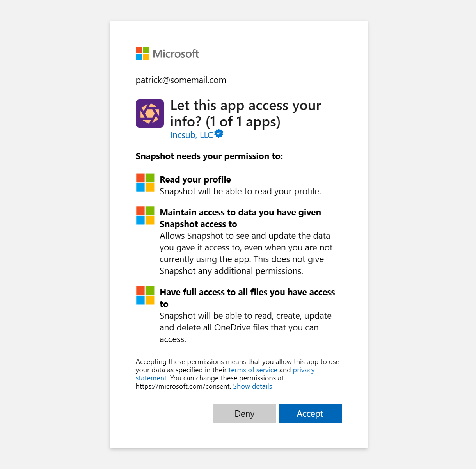
Task: Open the terms of service link
Action: click(253, 370)
